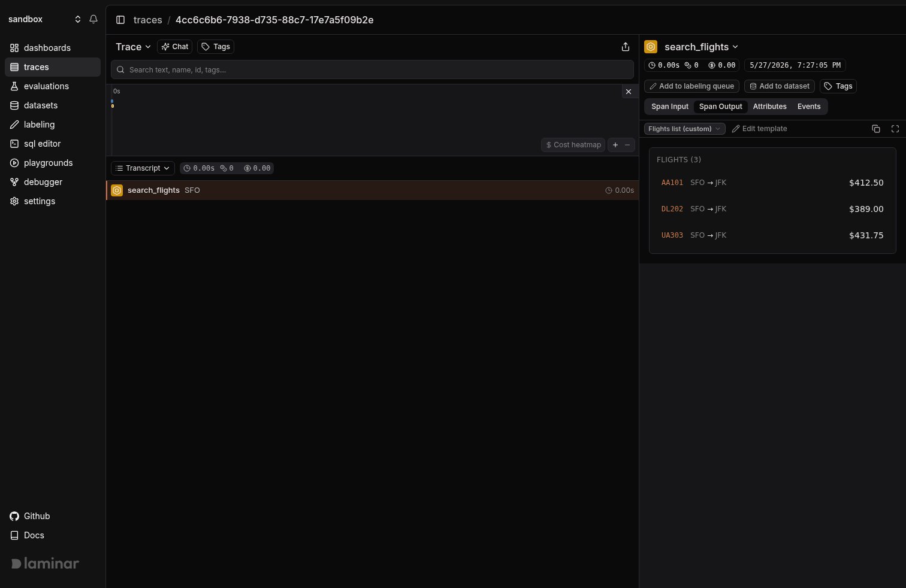Viewport: 906px width, 588px height.
Task: Click Edit template
Action: 759,129
